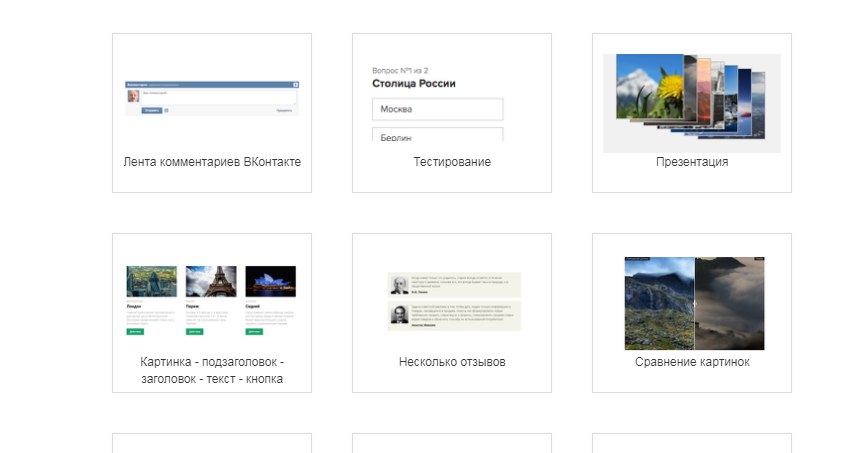The height and width of the screenshot is (453, 848).
Task: Click the Картинка - подзаголовок - заголовок label
Action: click(x=212, y=370)
